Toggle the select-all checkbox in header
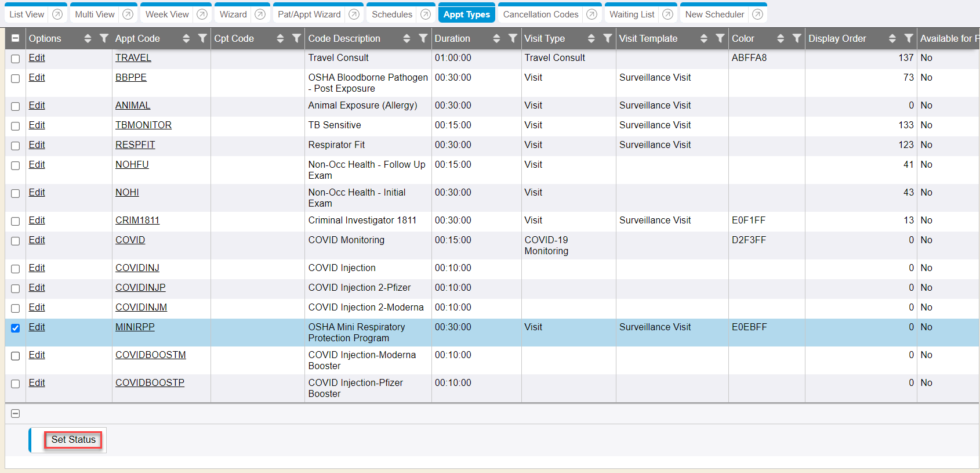Screen dimensions: 980x473 coord(16,38)
